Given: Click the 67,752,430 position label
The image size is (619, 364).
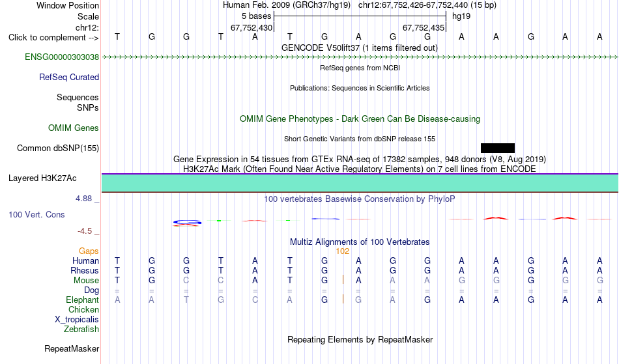Looking at the screenshot, I should pyautogui.click(x=252, y=28).
